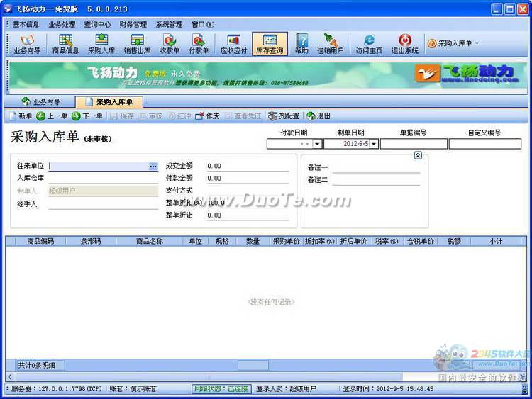
Task: Click the 折扣率(%) column header
Action: (x=320, y=242)
